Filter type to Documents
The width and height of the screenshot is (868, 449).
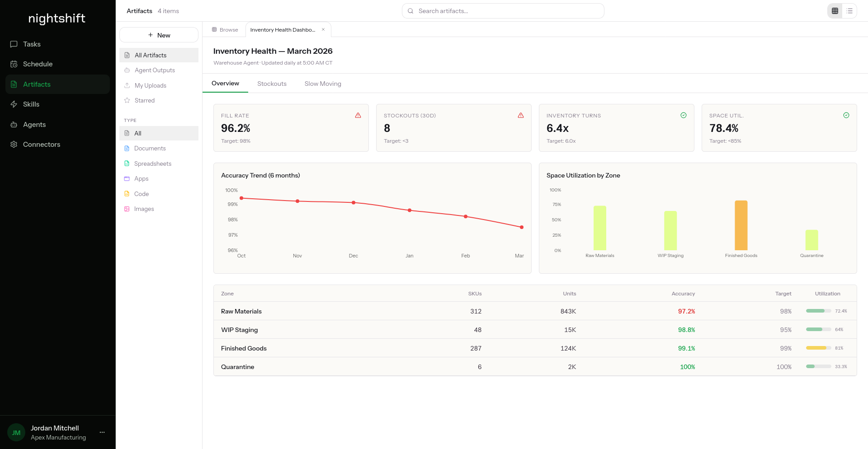159,148
